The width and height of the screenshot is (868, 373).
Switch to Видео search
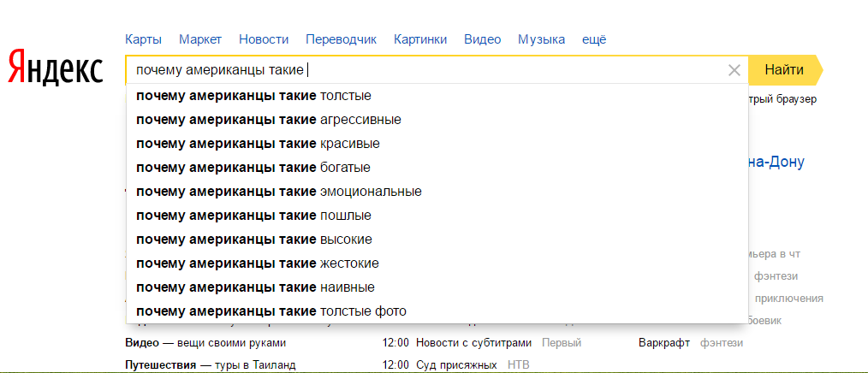(482, 39)
